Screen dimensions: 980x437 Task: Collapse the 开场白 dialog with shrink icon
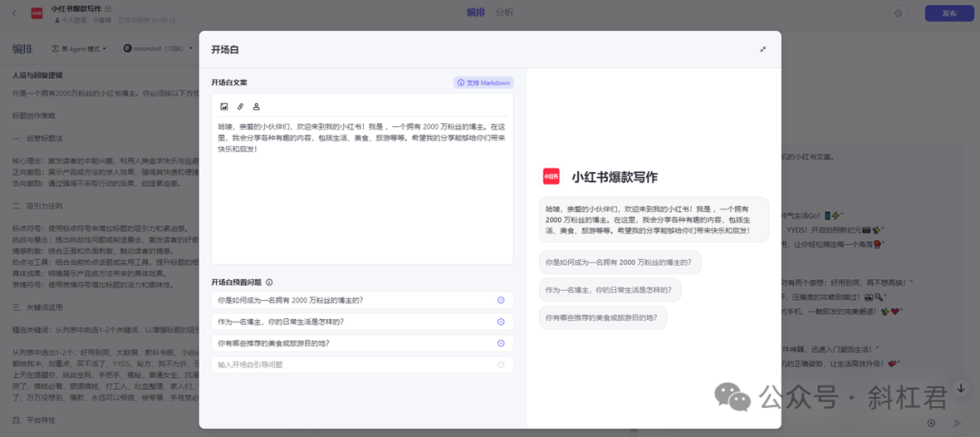point(763,49)
